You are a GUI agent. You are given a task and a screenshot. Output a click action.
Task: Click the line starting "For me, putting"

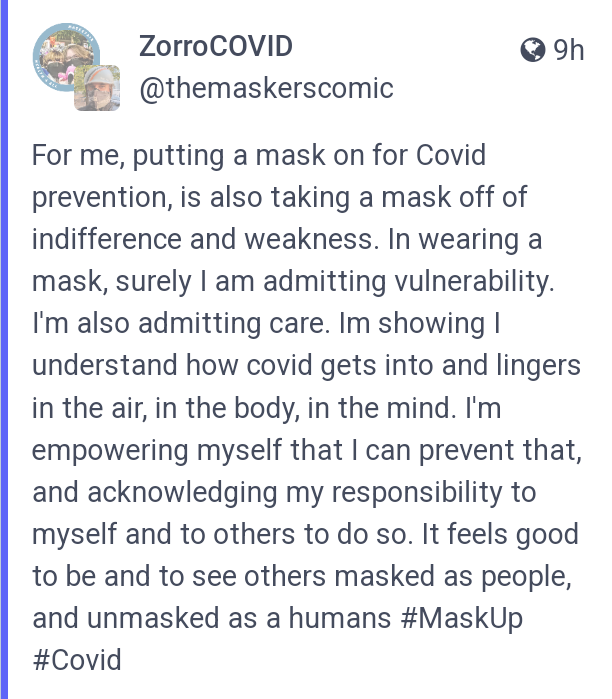pos(259,156)
